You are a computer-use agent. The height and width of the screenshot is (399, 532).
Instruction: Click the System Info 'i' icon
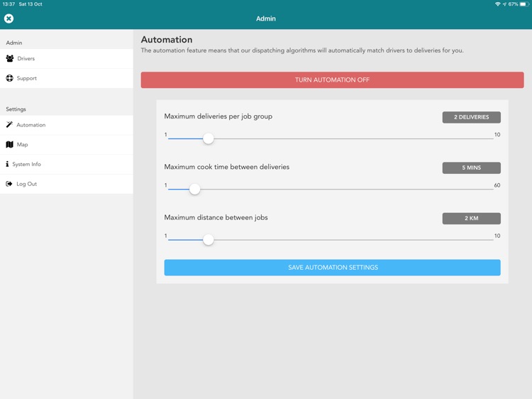(7, 164)
